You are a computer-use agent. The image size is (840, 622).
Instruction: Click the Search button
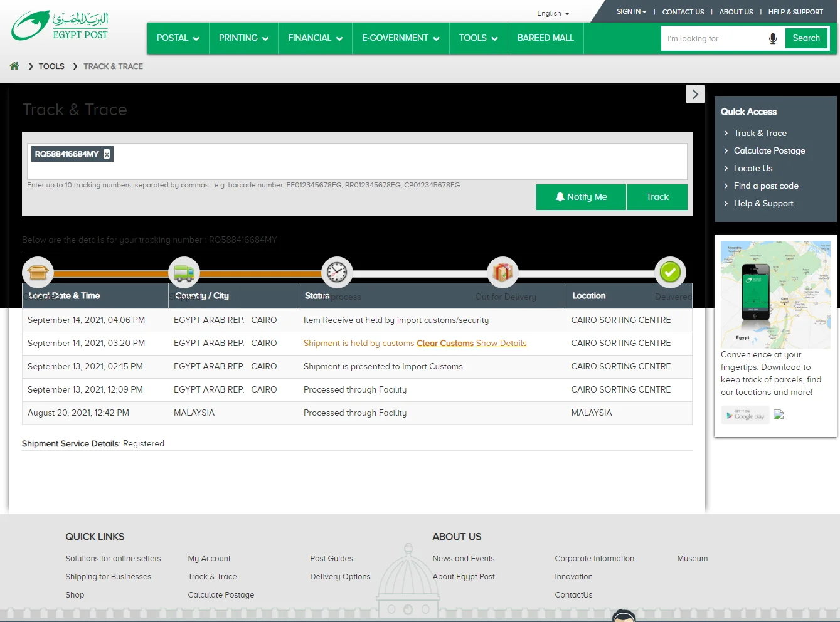(x=806, y=38)
